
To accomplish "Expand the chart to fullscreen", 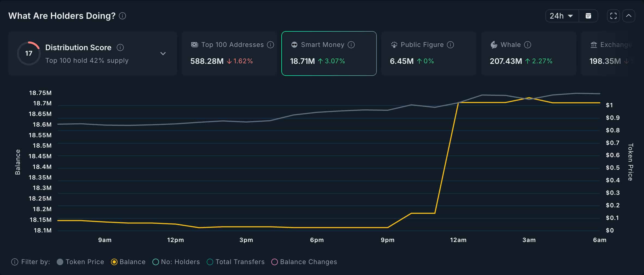I will pos(613,16).
